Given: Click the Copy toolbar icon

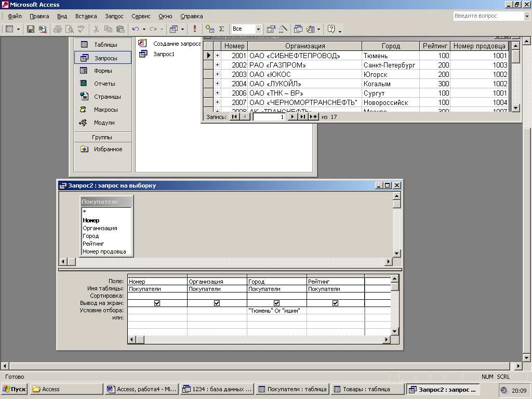Looking at the screenshot, I should coord(108,29).
